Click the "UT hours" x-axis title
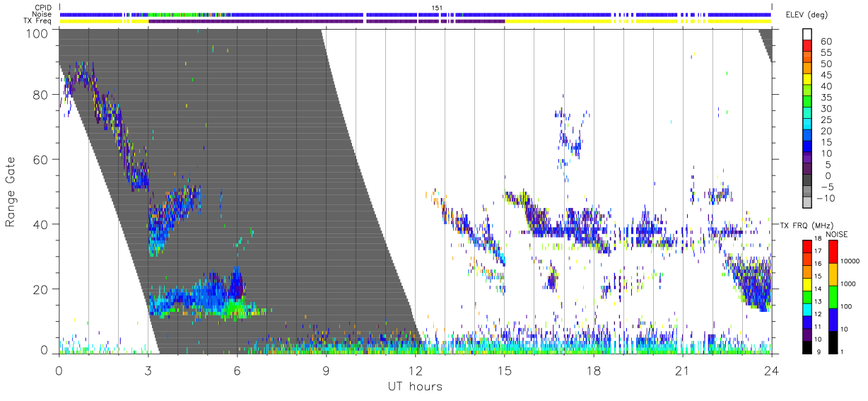This screenshot has height=401, width=868. pyautogui.click(x=414, y=386)
